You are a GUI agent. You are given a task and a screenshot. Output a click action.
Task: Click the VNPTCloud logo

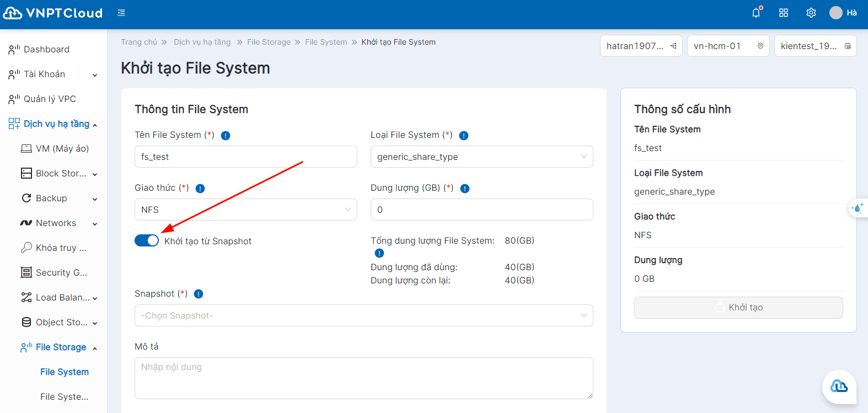[53, 13]
